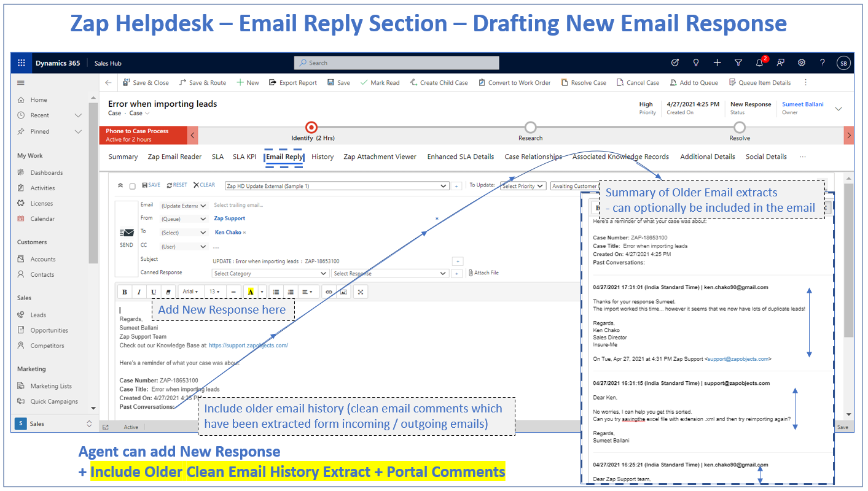Apply italic formatting in the editor
Image resolution: width=868 pixels, height=491 pixels.
tap(139, 292)
